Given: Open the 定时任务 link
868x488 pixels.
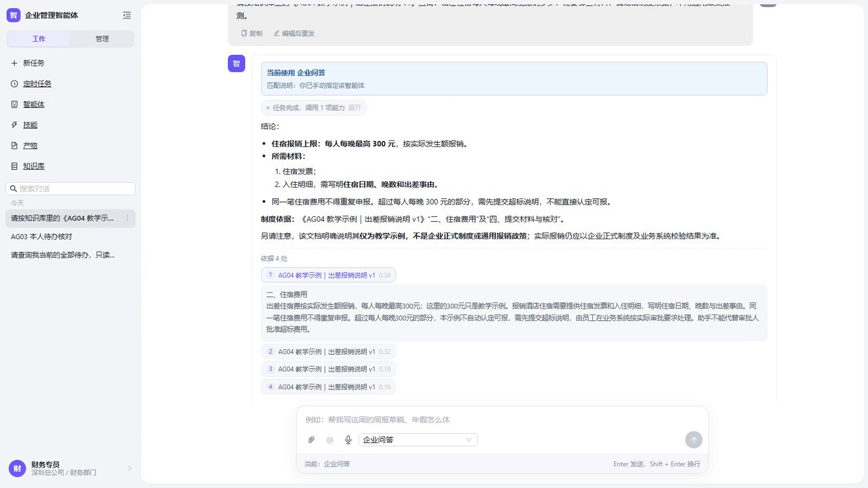Looking at the screenshot, I should coord(38,84).
